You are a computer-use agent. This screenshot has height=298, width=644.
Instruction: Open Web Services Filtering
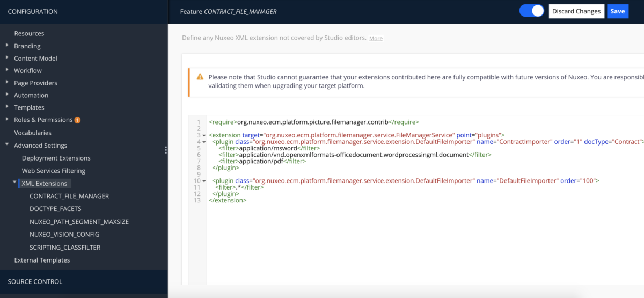tap(54, 171)
